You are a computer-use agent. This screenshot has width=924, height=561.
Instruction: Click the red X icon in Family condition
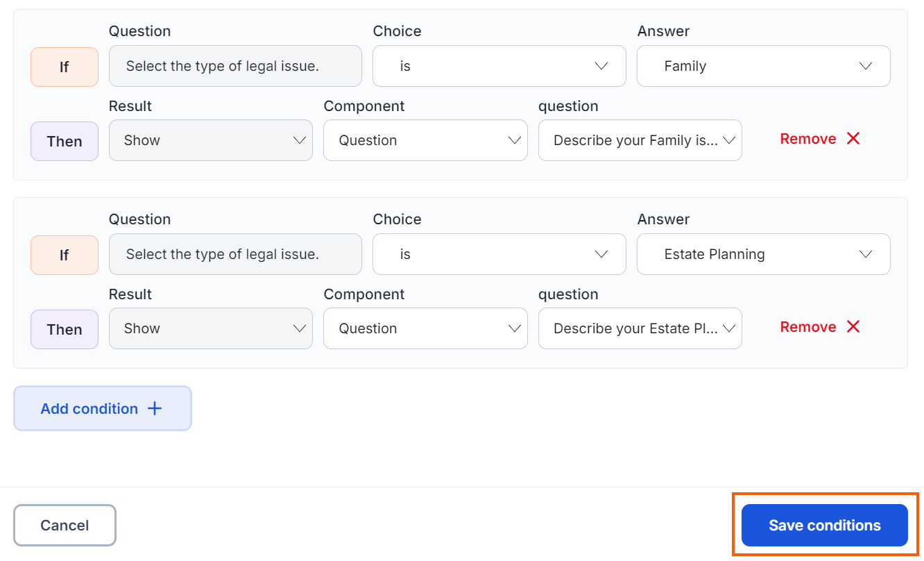pyautogui.click(x=853, y=139)
